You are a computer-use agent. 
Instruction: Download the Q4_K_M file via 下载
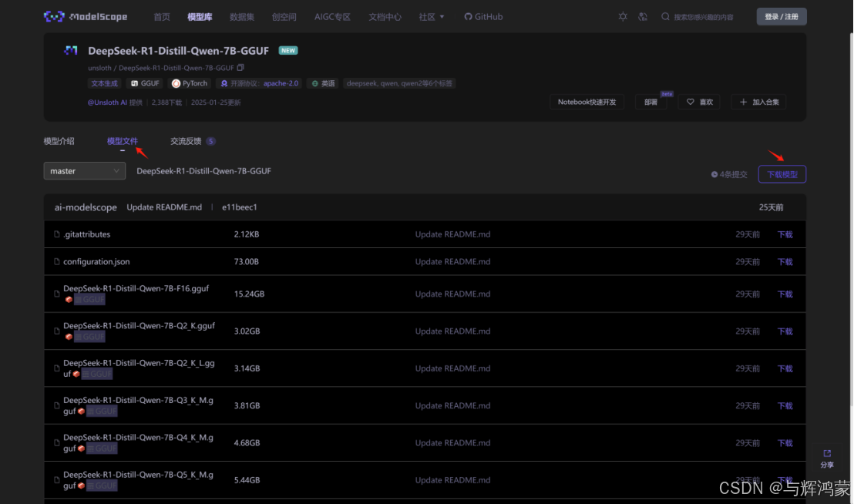(x=785, y=443)
